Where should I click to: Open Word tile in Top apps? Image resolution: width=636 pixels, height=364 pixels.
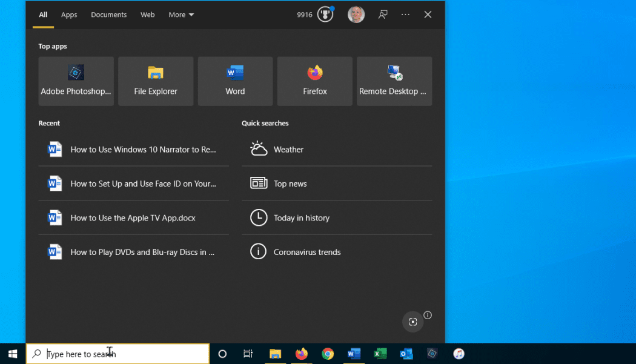tap(235, 81)
